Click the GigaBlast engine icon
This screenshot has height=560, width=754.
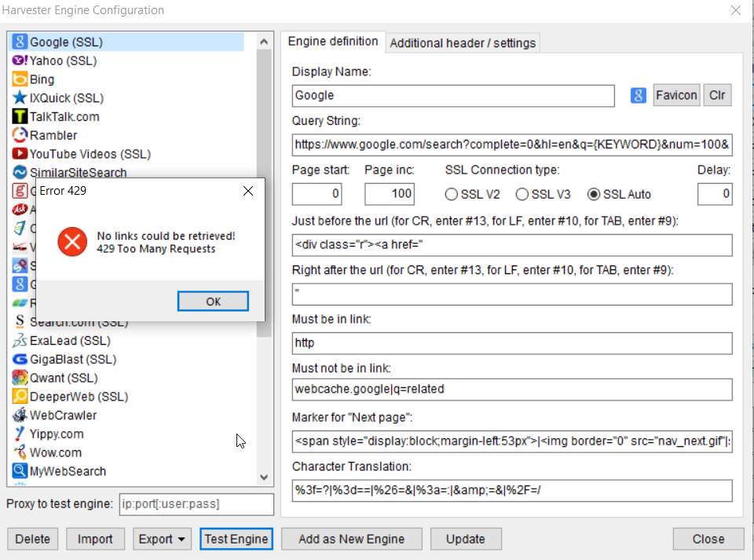[x=19, y=359]
